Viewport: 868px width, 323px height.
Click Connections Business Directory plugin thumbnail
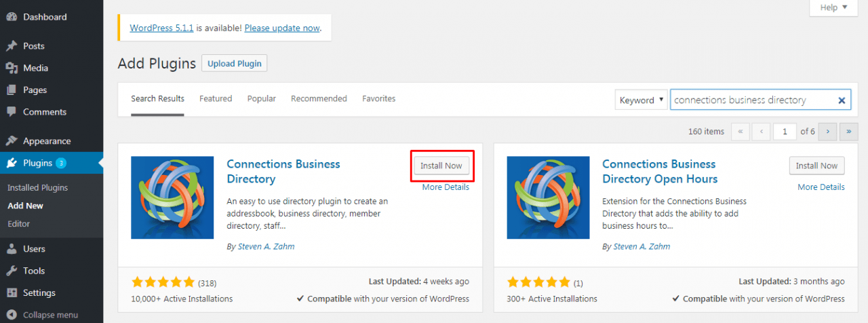pyautogui.click(x=172, y=197)
